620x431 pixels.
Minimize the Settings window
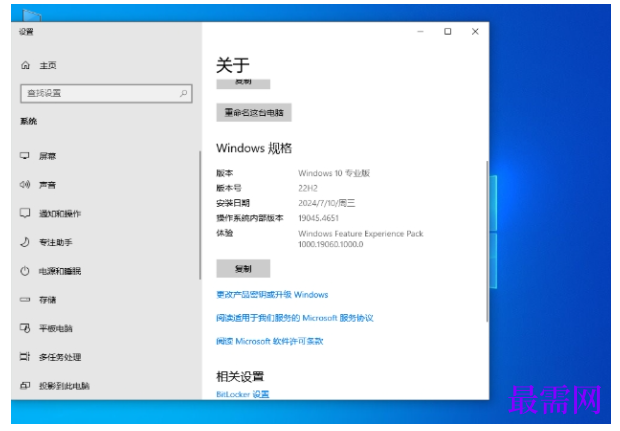[420, 32]
